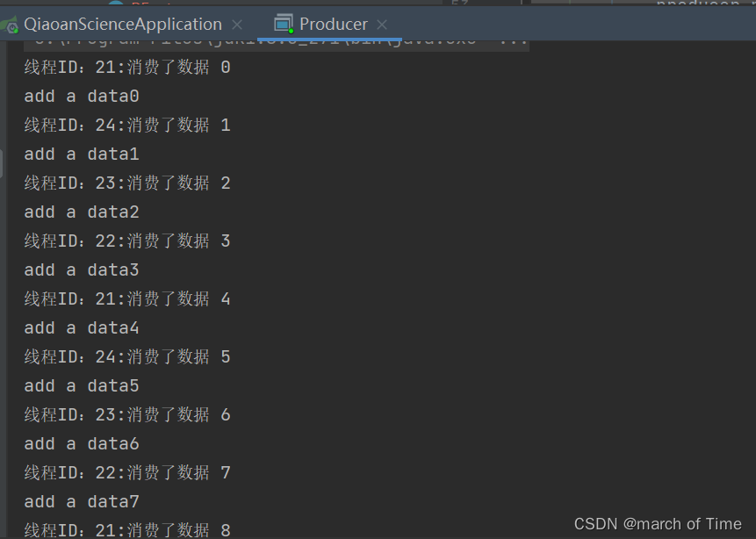The height and width of the screenshot is (539, 756).
Task: Click console line '线程ID: 21:消费了数据 0'
Action: click(x=127, y=67)
